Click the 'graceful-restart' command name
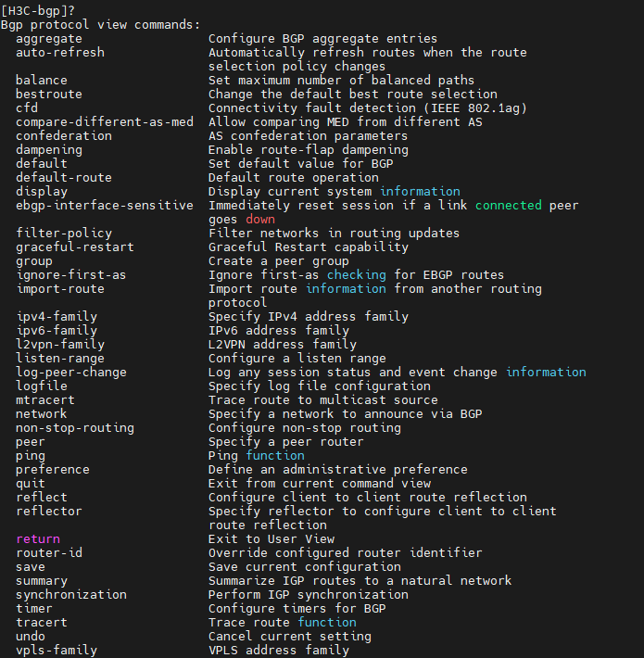The width and height of the screenshot is (644, 658). (75, 247)
